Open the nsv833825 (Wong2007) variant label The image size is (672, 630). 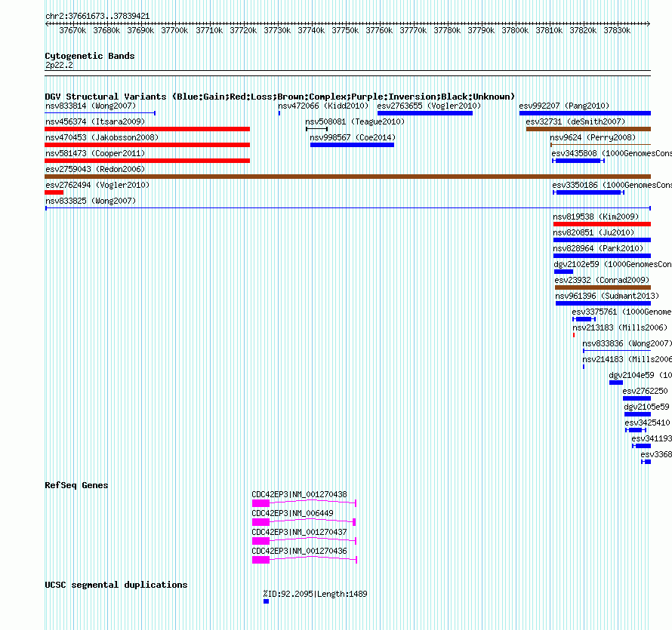click(91, 201)
